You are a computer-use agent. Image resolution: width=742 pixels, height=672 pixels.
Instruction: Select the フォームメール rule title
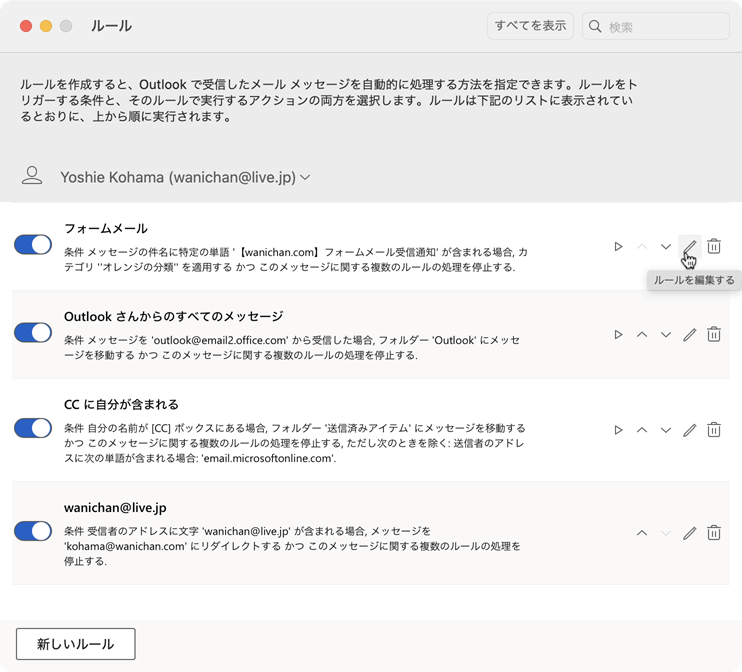click(x=106, y=229)
